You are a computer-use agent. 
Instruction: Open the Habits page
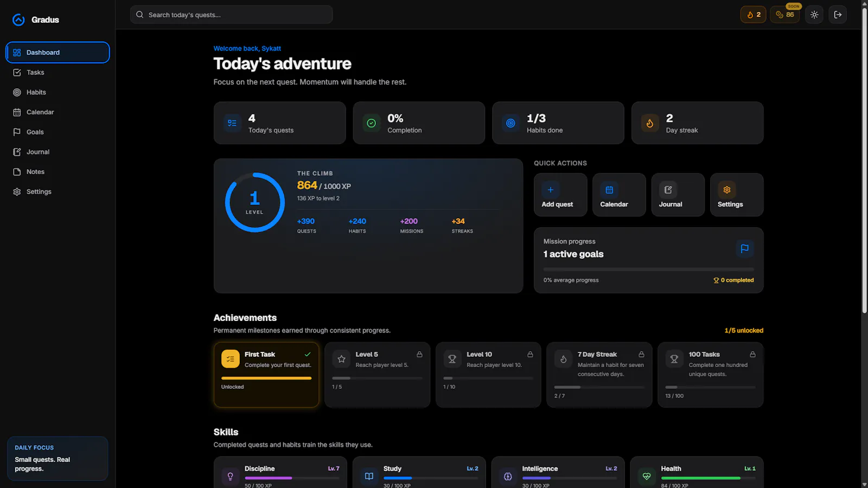pyautogui.click(x=58, y=92)
